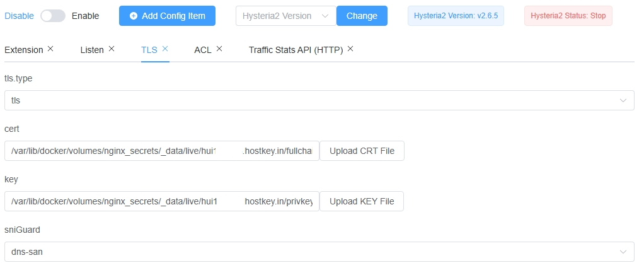The height and width of the screenshot is (270, 644).
Task: Click the Disable label beside the switch
Action: click(20, 16)
